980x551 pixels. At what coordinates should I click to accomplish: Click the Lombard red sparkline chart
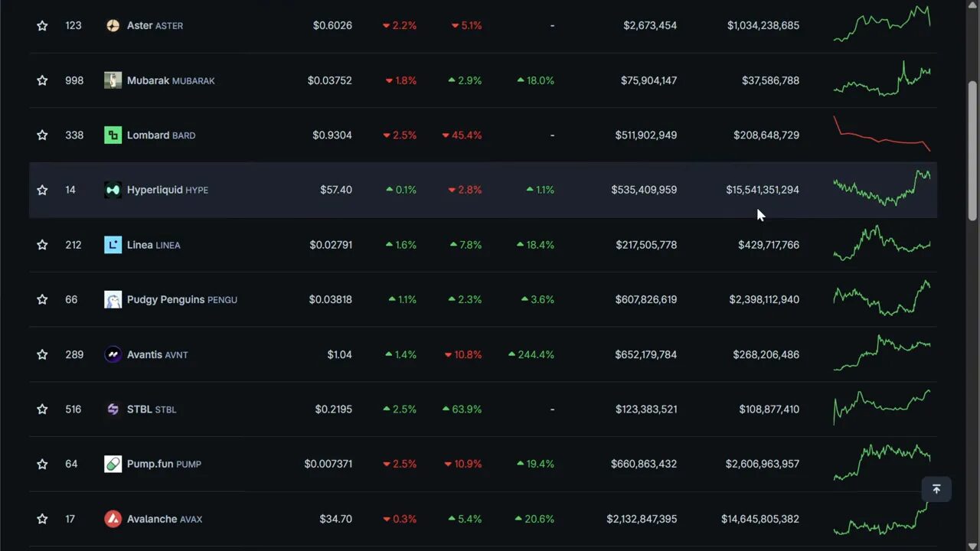882,135
